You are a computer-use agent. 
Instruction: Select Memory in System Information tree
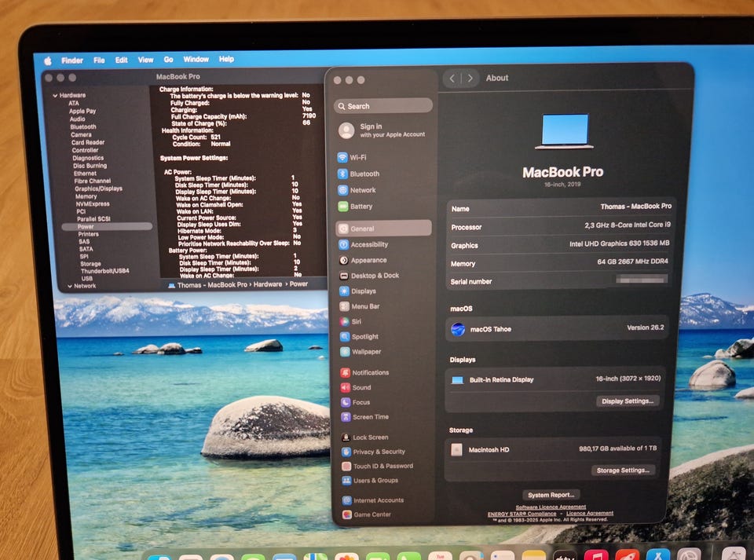click(86, 196)
